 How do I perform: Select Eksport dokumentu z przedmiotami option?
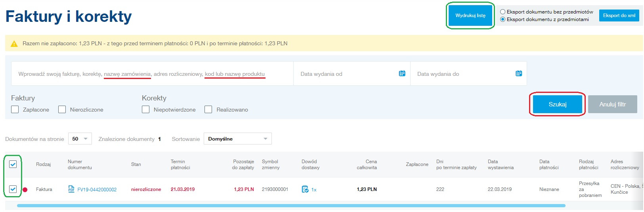[503, 19]
